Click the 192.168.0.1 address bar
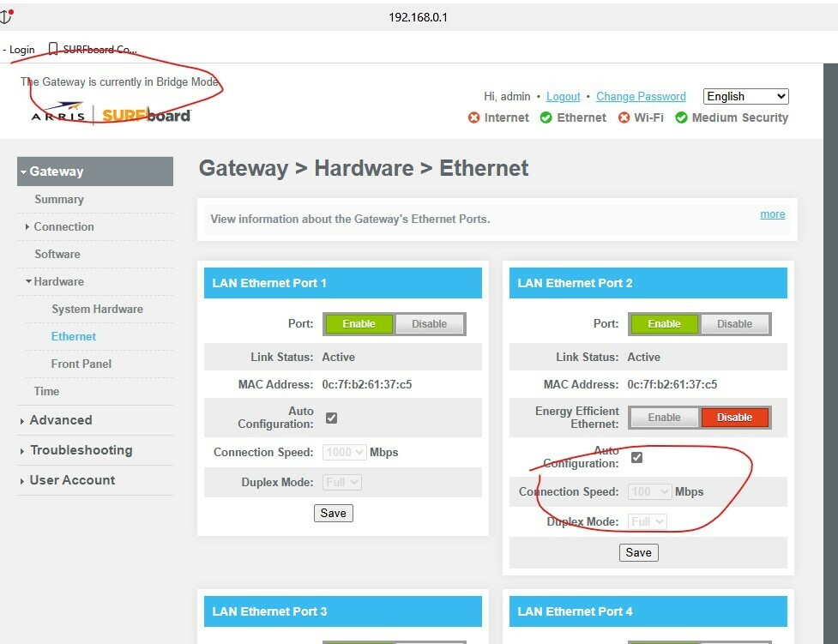 (x=418, y=17)
